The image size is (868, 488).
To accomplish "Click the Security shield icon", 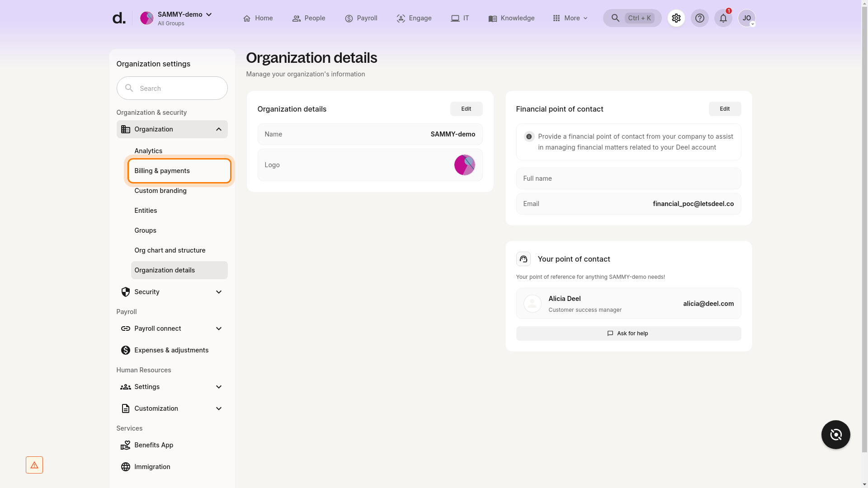I will click(126, 292).
